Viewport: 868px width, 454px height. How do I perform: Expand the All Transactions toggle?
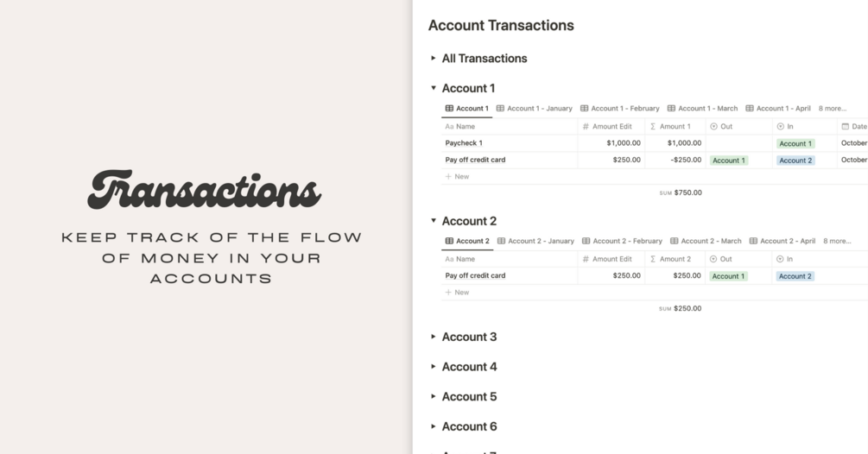(x=434, y=59)
